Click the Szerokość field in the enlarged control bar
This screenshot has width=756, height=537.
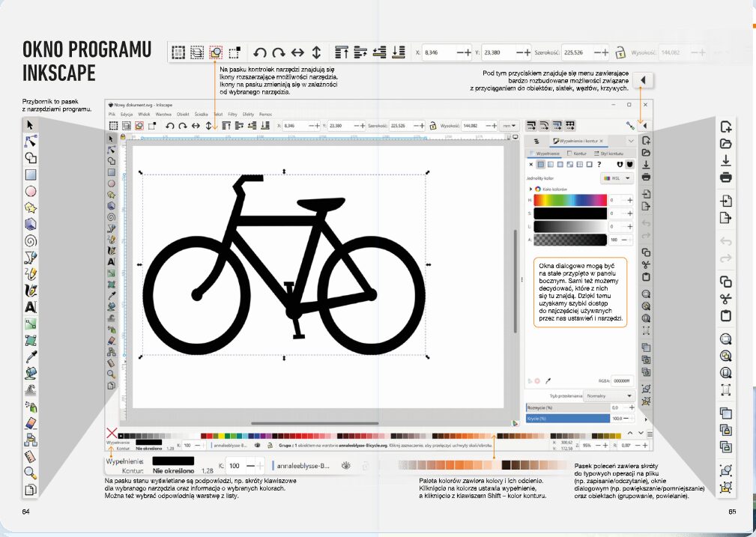click(577, 52)
